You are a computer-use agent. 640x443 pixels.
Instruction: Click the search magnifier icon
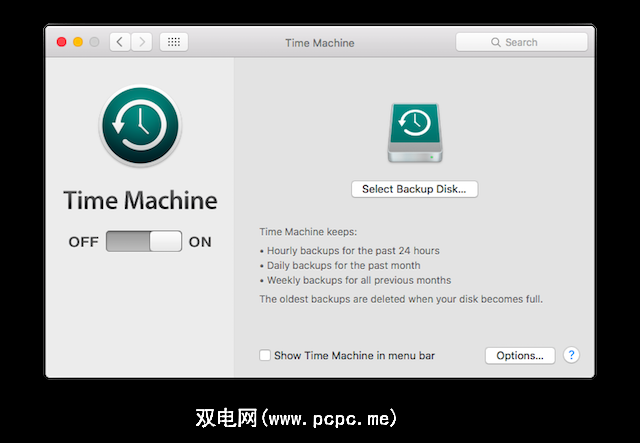click(x=496, y=42)
